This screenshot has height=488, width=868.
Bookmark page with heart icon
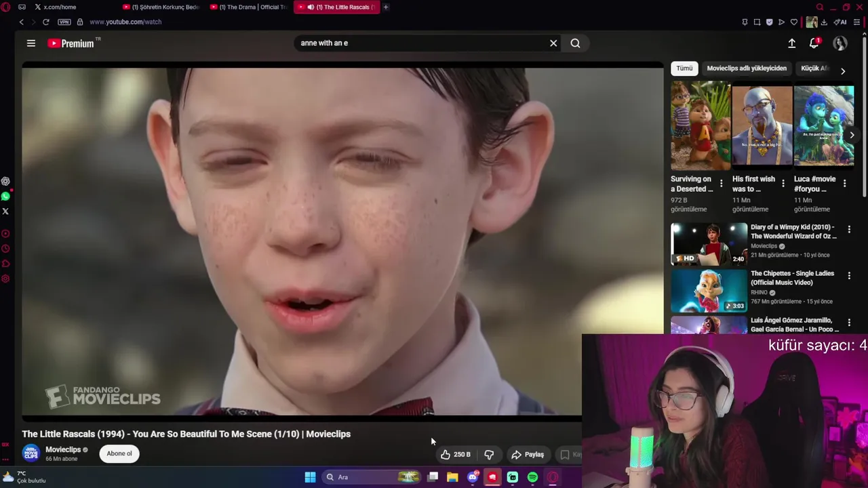[x=793, y=22]
